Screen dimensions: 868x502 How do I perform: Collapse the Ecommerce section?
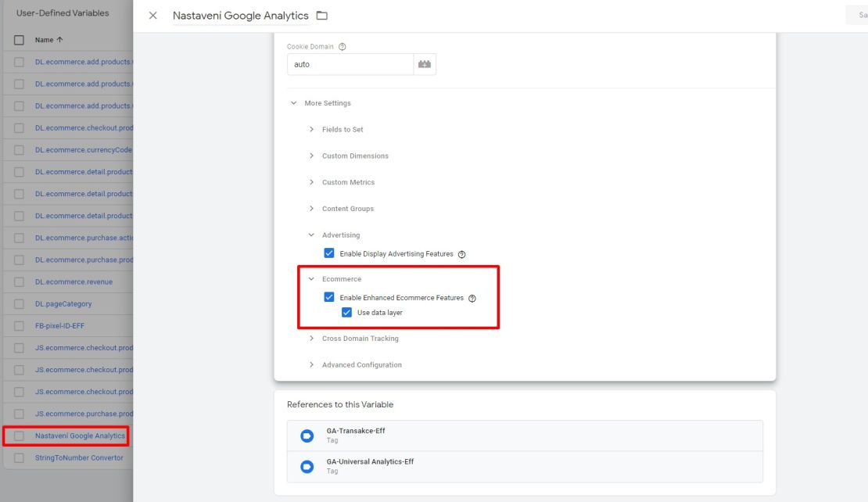click(x=311, y=279)
